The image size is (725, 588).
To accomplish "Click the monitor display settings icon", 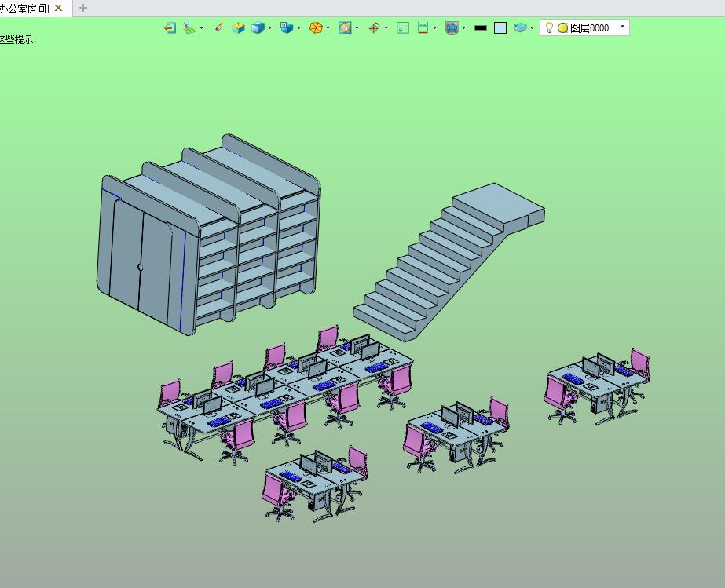I will click(452, 27).
